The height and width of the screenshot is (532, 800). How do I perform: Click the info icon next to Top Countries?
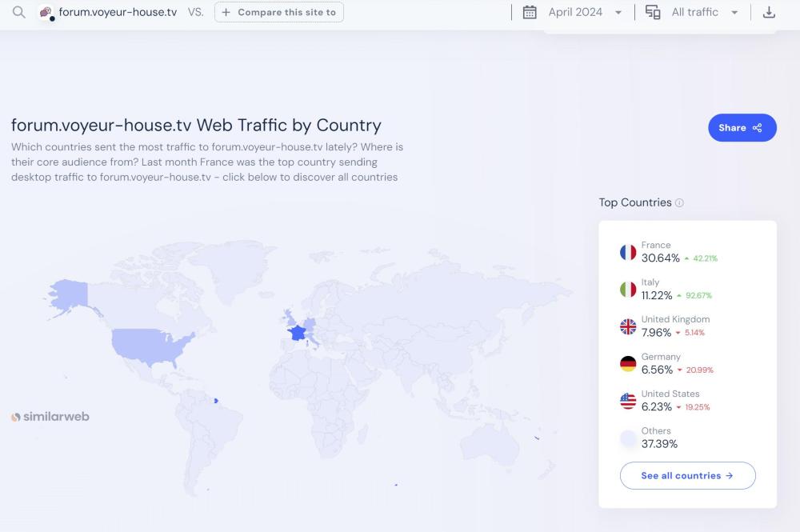click(x=679, y=203)
